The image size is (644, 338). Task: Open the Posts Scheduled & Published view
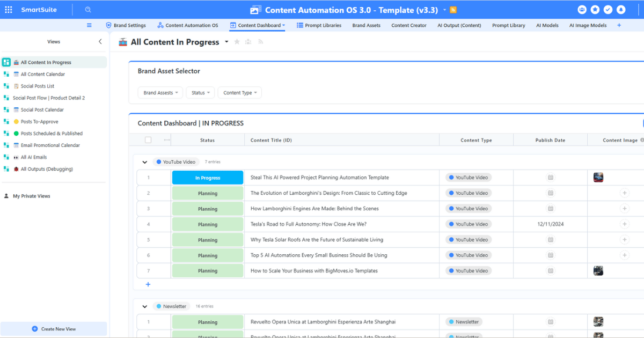point(54,134)
